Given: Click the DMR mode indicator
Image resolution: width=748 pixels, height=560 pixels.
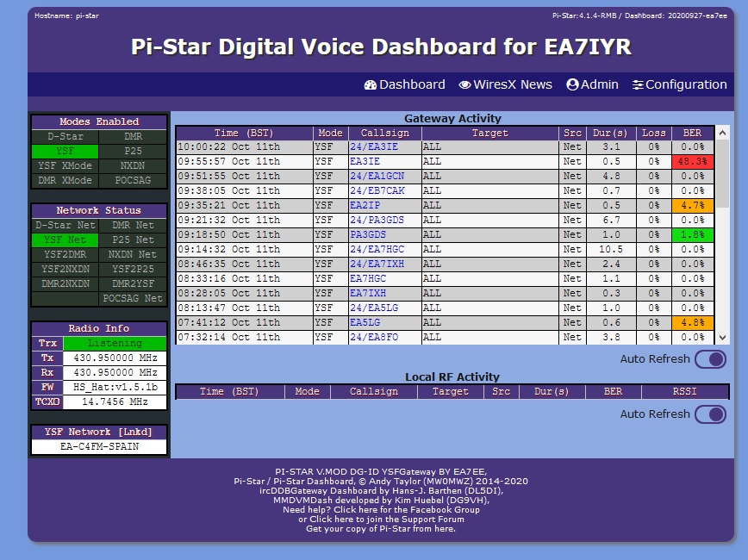Looking at the screenshot, I should 133,136.
